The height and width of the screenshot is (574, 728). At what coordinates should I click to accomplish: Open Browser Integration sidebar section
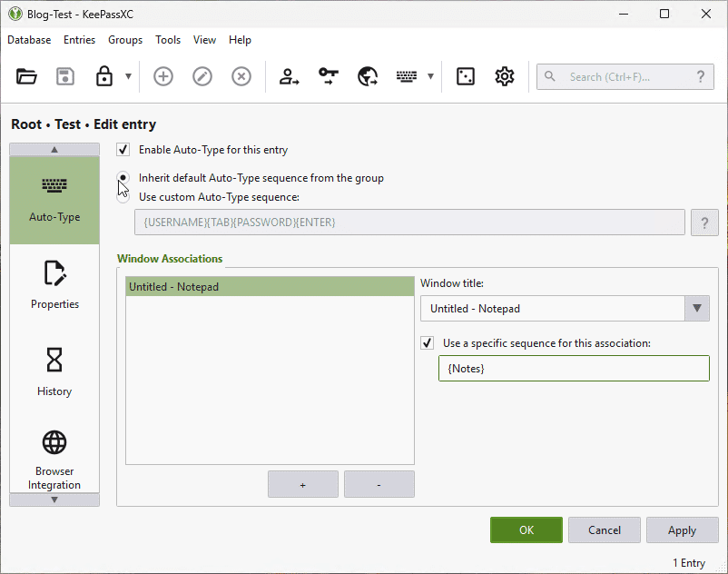[x=54, y=459]
